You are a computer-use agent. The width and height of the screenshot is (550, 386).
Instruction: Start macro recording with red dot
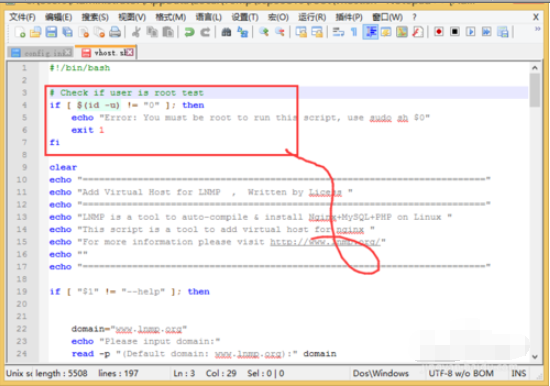click(438, 32)
